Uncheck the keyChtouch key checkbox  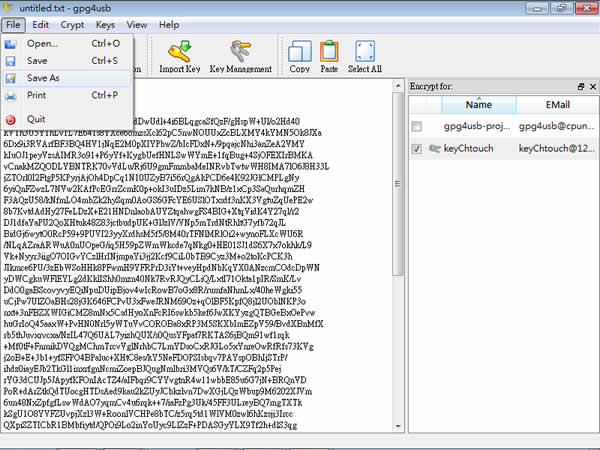click(416, 148)
